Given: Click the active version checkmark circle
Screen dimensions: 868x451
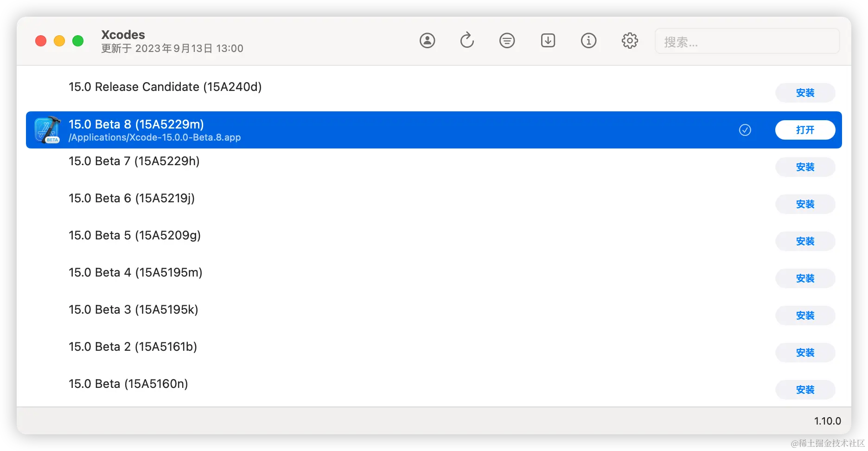Looking at the screenshot, I should click(x=745, y=130).
